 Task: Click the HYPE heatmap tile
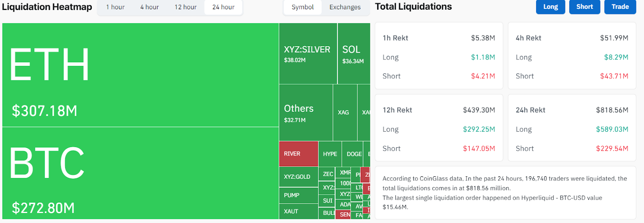click(x=330, y=154)
